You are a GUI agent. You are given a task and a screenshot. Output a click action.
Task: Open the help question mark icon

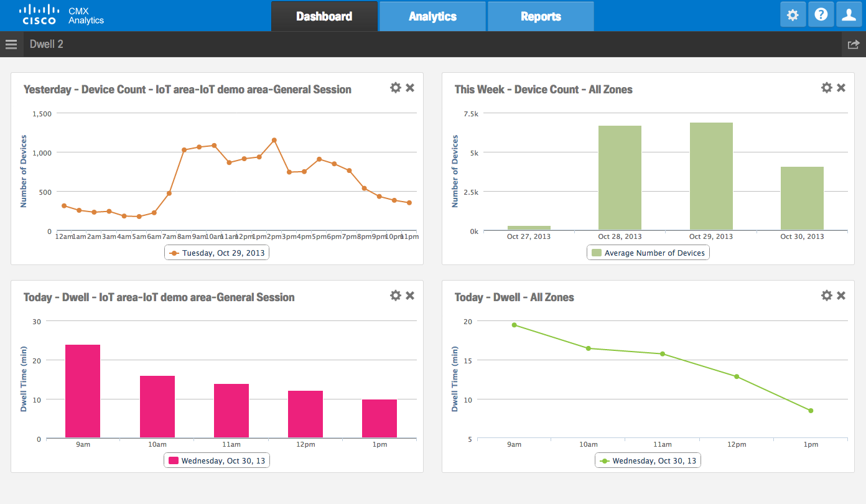821,15
